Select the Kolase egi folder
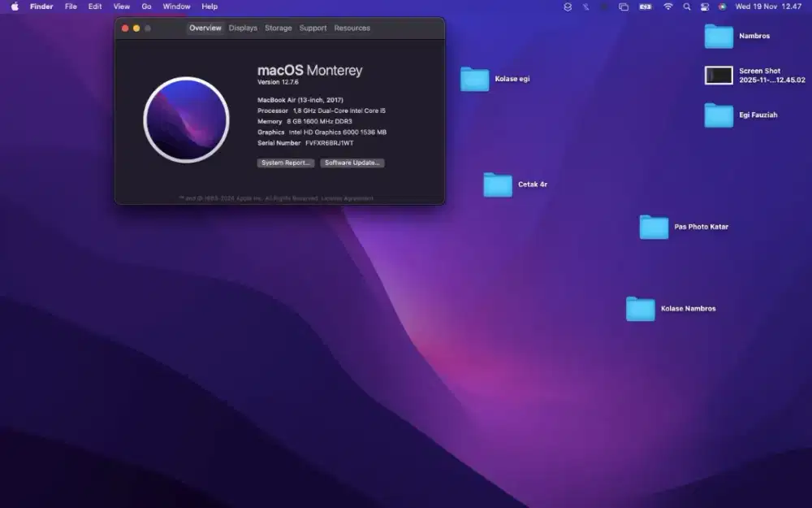This screenshot has width=812, height=508. tap(475, 80)
